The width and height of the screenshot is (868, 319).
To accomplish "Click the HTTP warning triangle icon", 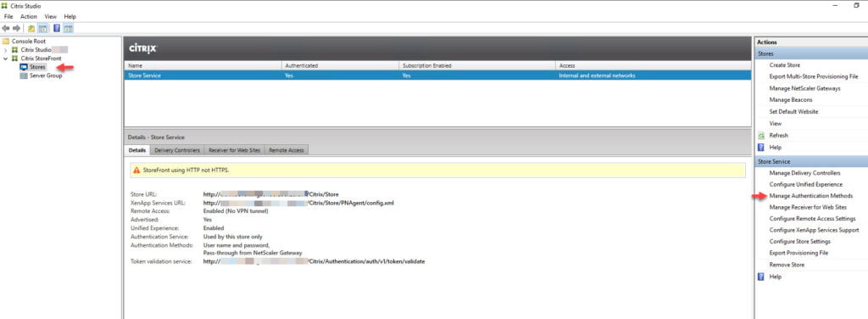I will click(136, 170).
